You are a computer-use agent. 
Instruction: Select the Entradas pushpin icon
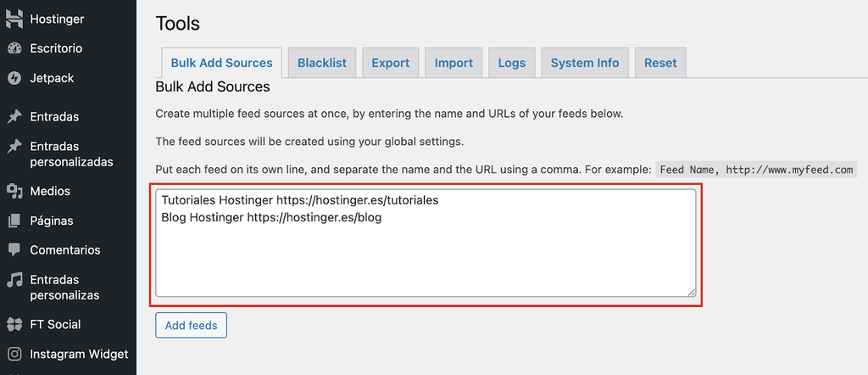pyautogui.click(x=14, y=116)
